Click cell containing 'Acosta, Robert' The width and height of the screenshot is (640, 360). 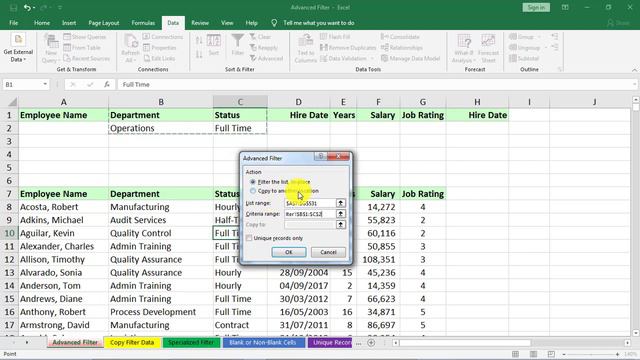pyautogui.click(x=63, y=207)
